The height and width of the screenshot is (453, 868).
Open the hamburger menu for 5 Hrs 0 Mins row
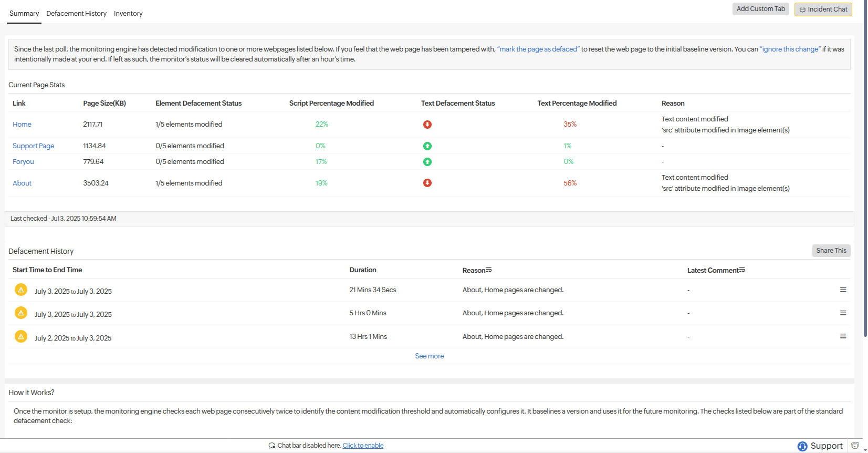[x=843, y=313]
